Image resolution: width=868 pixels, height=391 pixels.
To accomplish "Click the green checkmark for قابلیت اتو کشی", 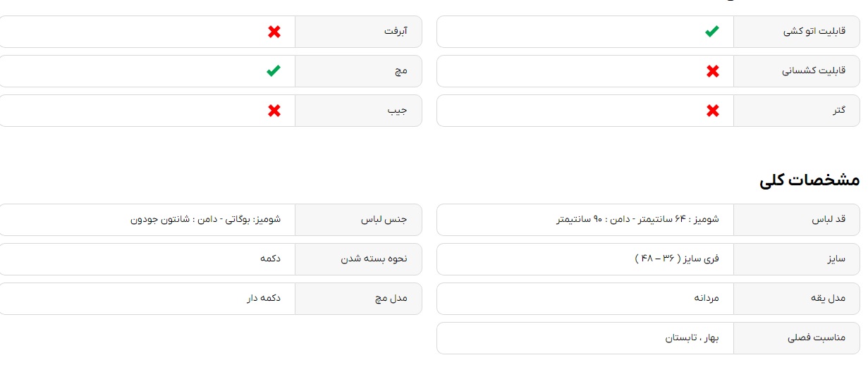I will [x=712, y=32].
